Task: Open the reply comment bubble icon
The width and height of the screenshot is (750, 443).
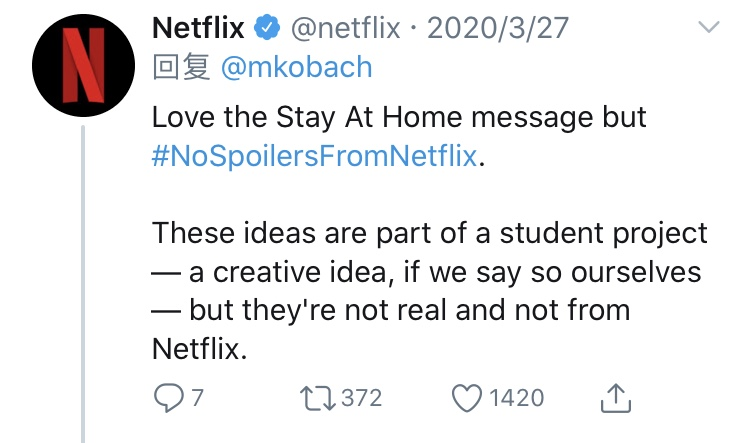Action: [168, 398]
